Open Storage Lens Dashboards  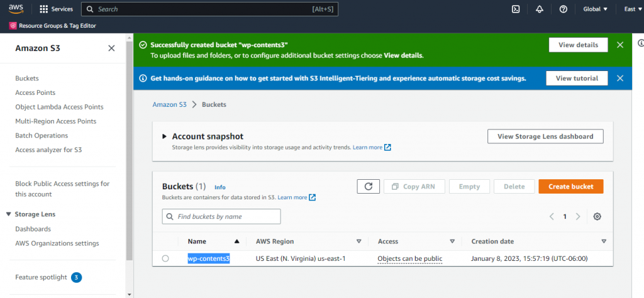click(x=33, y=229)
